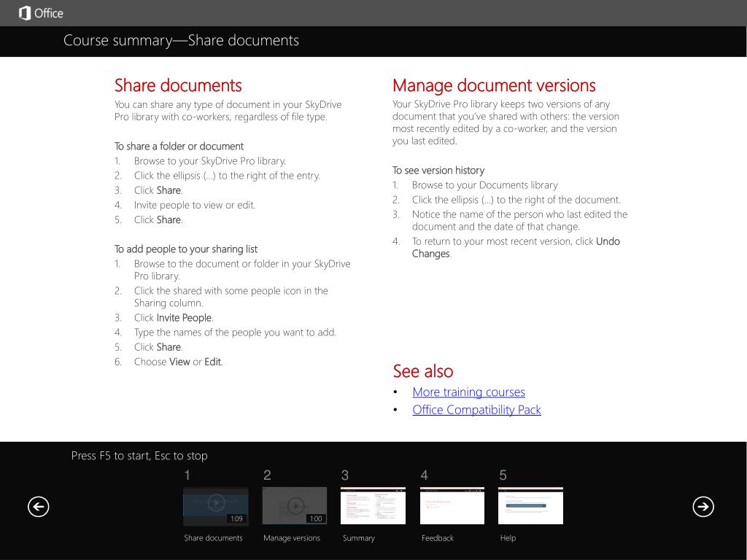Play the Manage versions video thumbnail
The image size is (747, 560).
click(295, 506)
